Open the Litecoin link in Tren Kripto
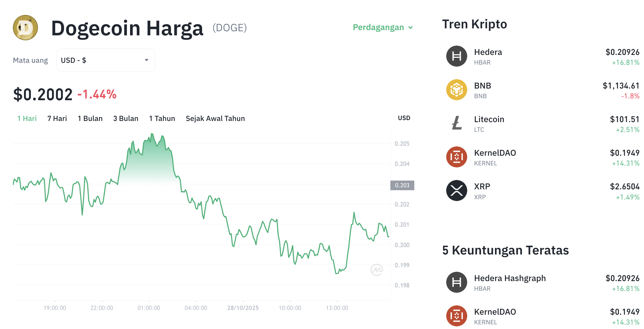The height and width of the screenshot is (329, 644). click(489, 119)
